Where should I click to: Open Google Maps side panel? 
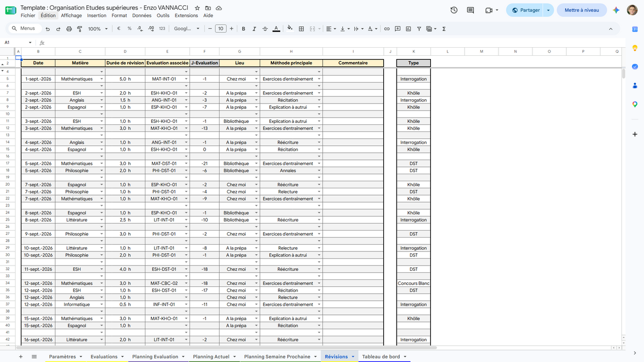(635, 105)
